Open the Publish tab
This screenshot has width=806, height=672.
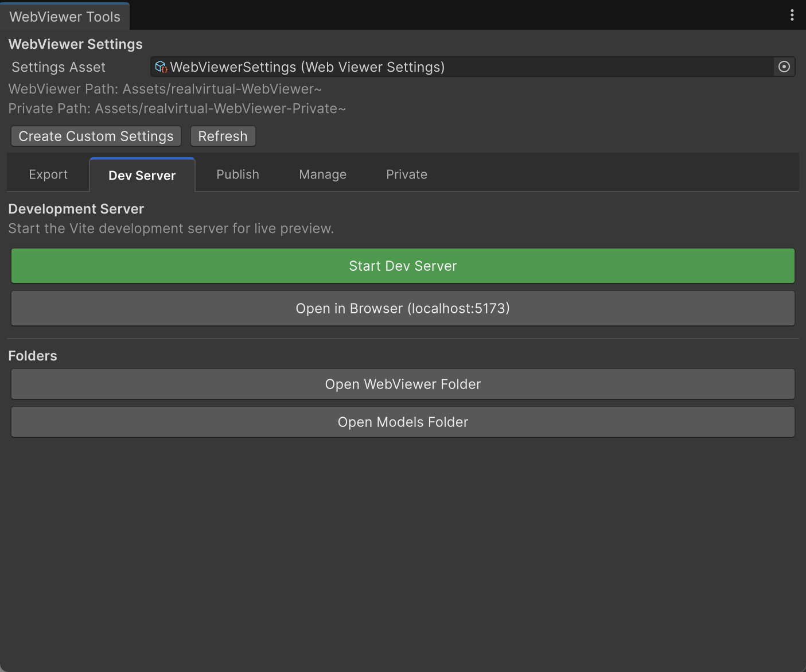coord(237,174)
